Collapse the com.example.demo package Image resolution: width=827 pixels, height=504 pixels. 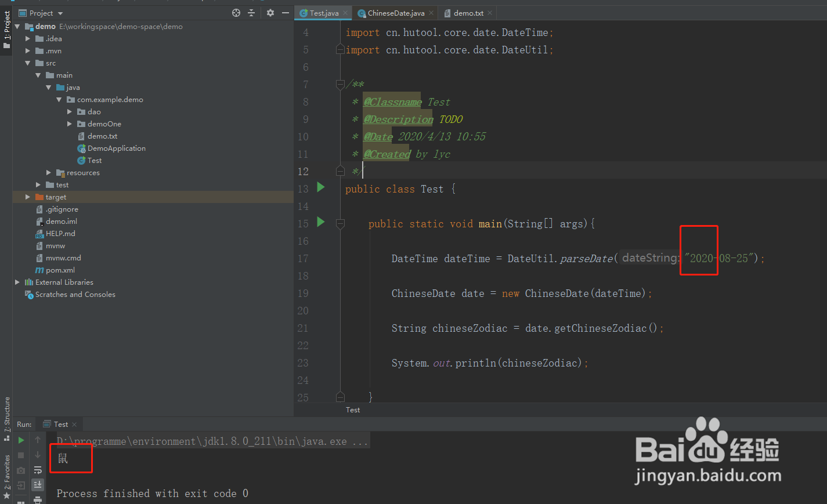[x=59, y=100]
